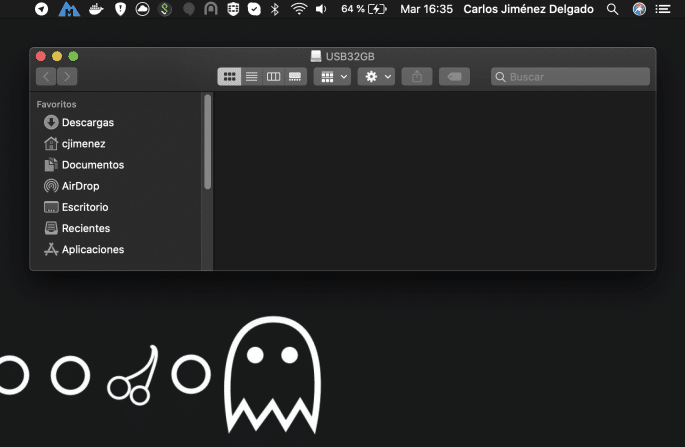The image size is (685, 447).
Task: Open Descargas in the sidebar
Action: pos(87,122)
